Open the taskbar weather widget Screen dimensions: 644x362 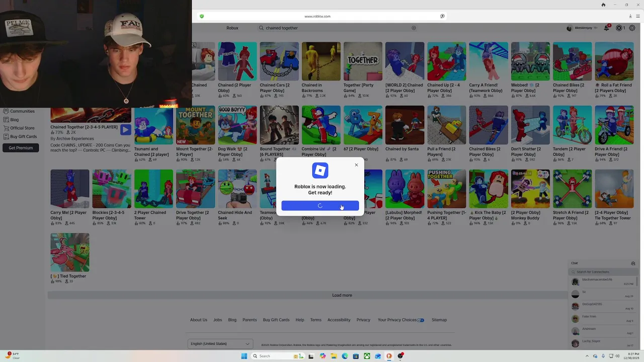[x=13, y=356]
